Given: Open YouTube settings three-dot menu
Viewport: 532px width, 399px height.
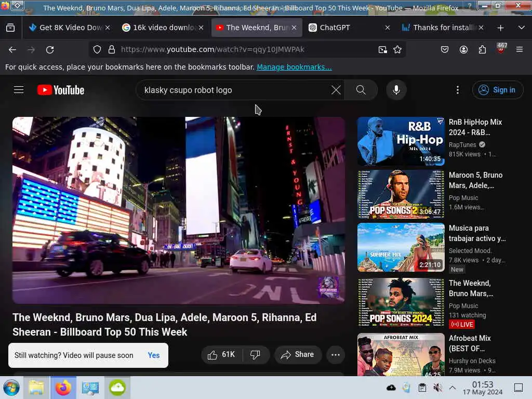Looking at the screenshot, I should 457,90.
